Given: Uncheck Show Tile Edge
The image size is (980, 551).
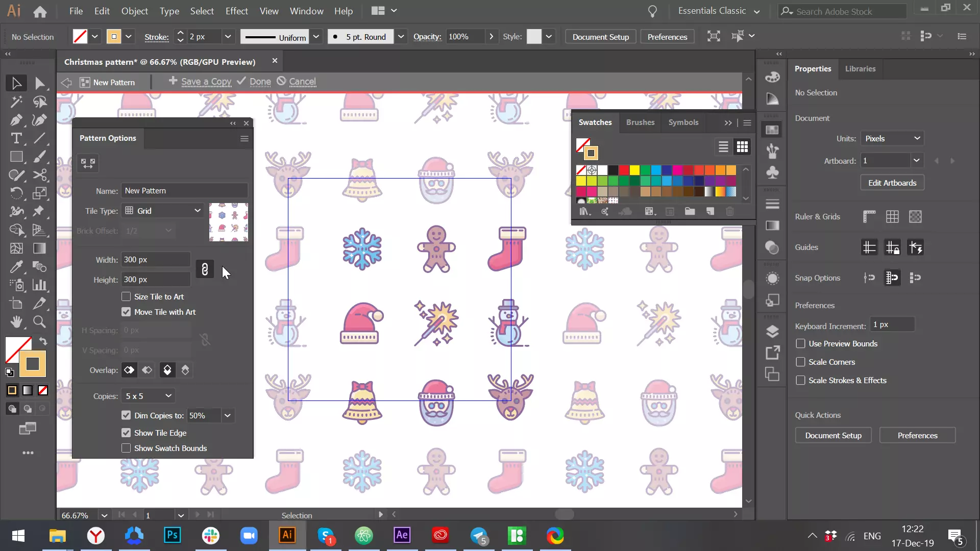Looking at the screenshot, I should pos(126,433).
